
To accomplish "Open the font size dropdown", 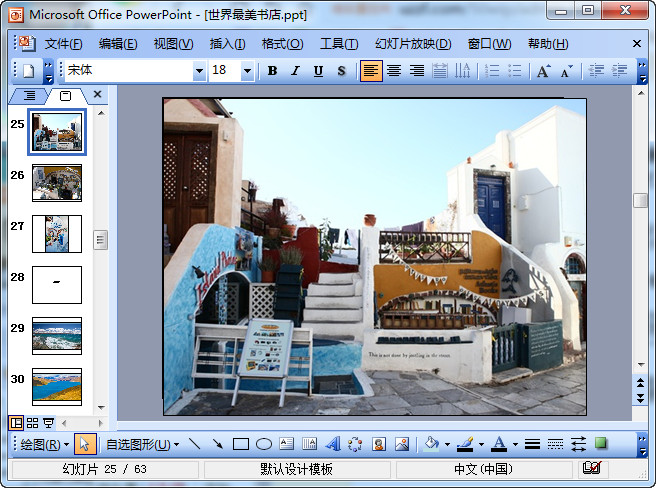I will point(248,71).
